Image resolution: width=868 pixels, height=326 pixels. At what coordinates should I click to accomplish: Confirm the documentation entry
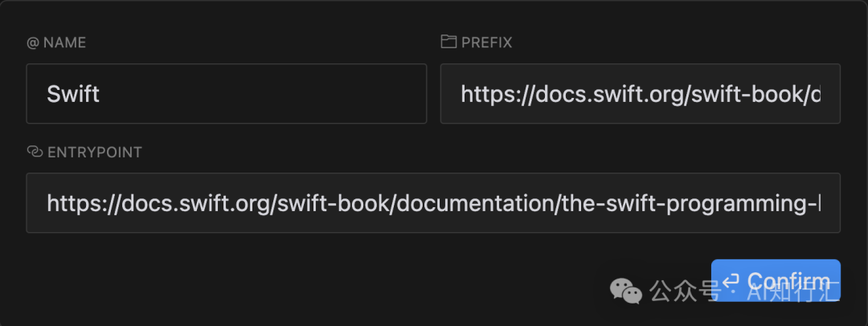click(776, 280)
